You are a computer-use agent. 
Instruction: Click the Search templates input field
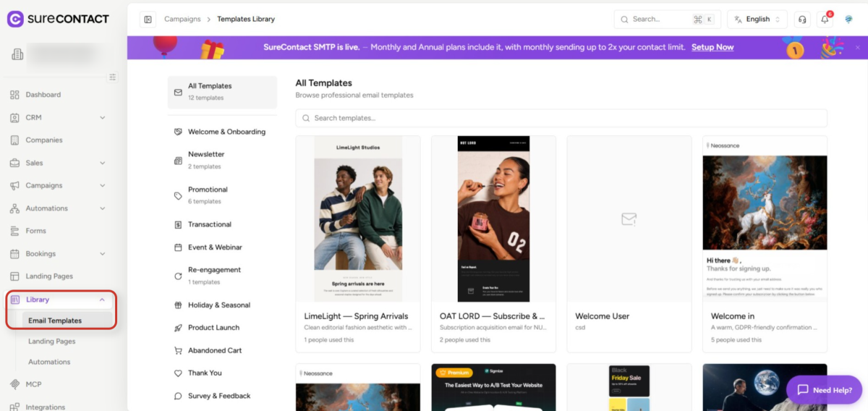pyautogui.click(x=561, y=118)
